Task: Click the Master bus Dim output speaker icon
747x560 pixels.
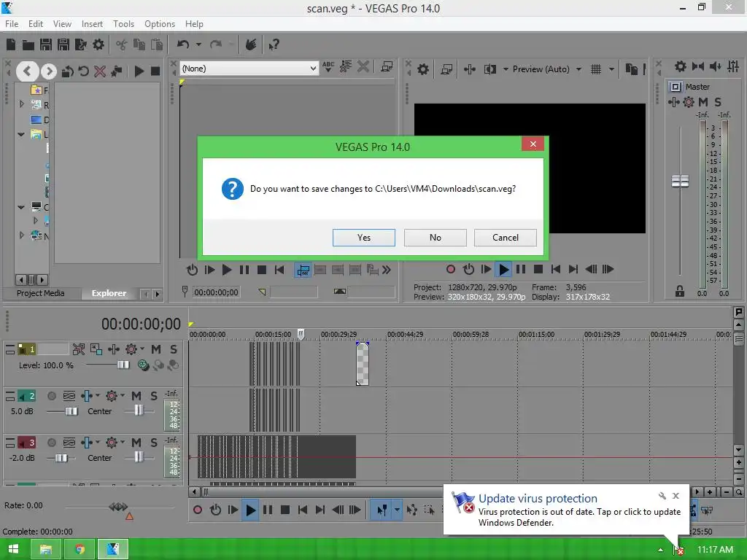Action: coord(715,66)
